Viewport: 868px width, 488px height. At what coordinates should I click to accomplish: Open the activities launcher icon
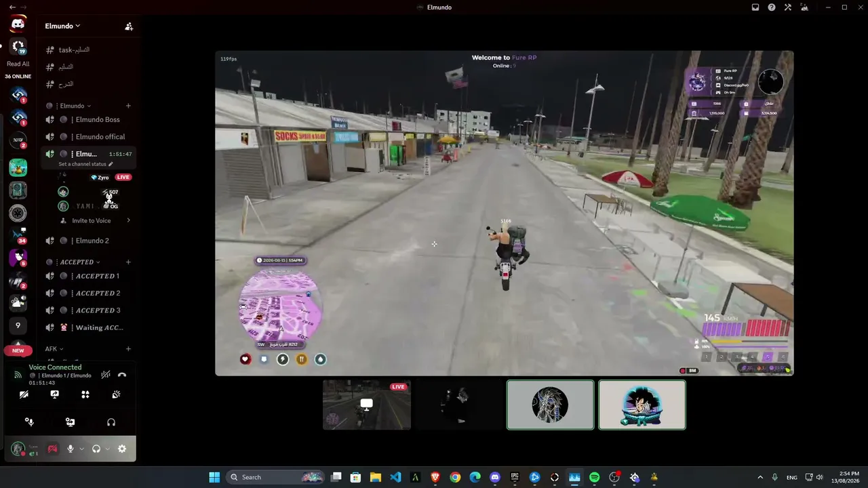85,394
